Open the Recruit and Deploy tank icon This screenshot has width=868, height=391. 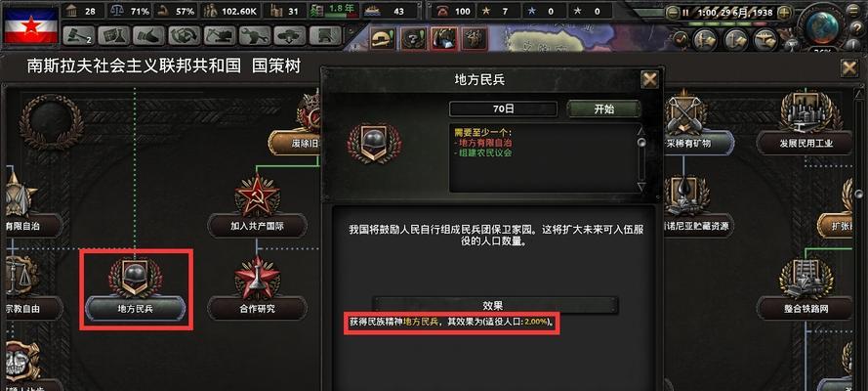[290, 36]
